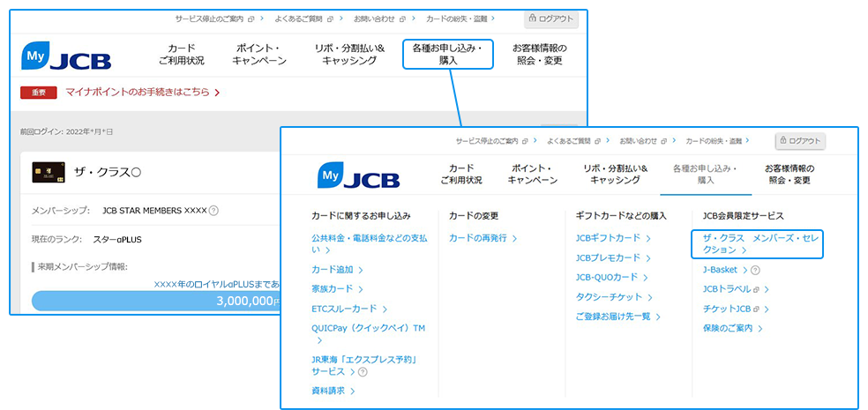Open カードご利用状況 menu in the front window
Screen dimensions: 868x410
(461, 174)
